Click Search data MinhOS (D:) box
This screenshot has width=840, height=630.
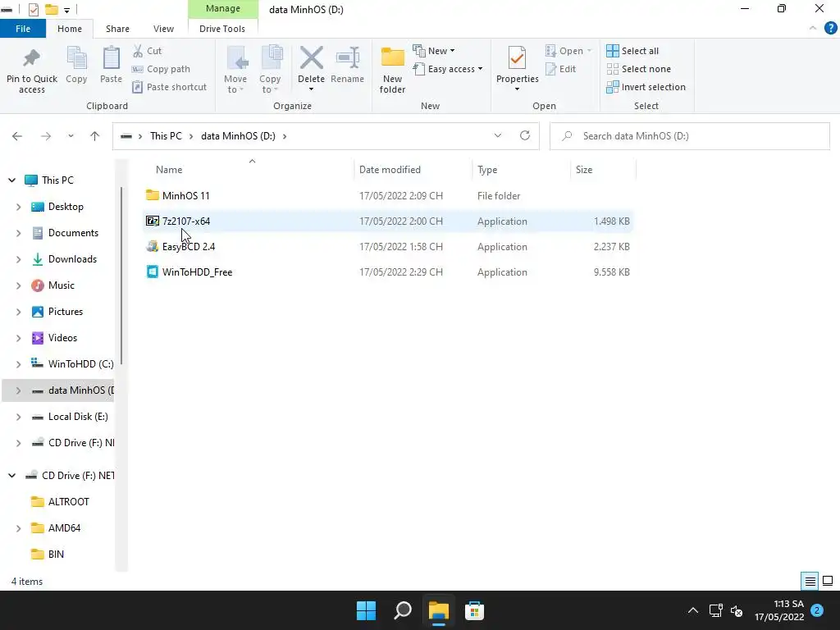(x=689, y=136)
